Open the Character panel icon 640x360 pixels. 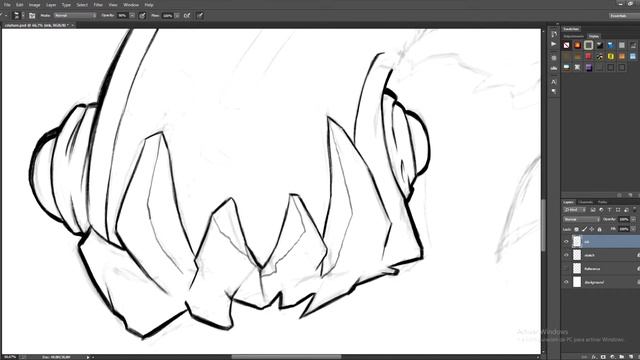pos(553,82)
